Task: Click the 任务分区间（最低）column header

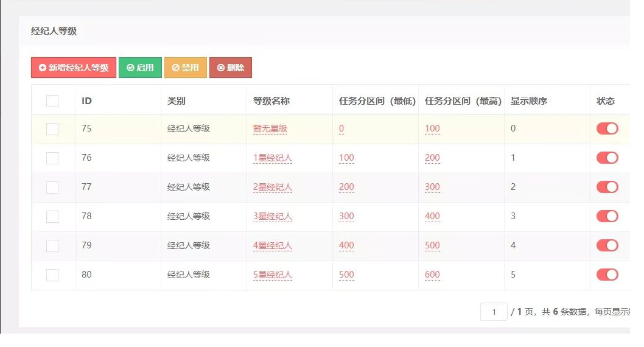Action: (377, 101)
